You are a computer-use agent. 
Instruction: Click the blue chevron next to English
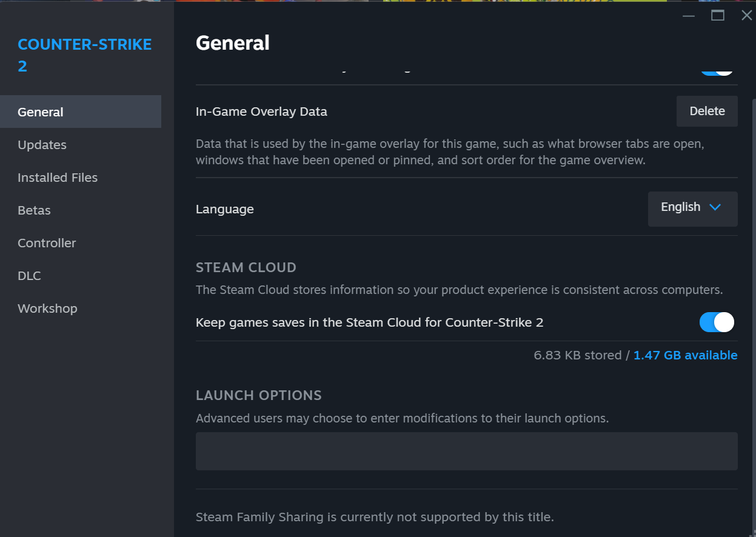click(x=715, y=207)
